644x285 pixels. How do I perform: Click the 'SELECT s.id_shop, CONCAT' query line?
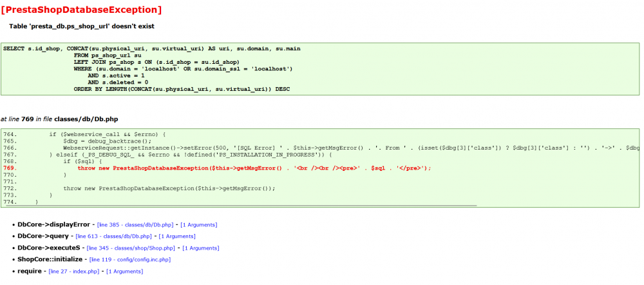151,48
